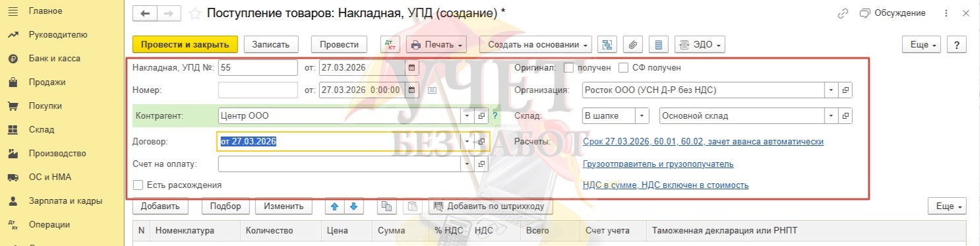The width and height of the screenshot is (980, 246).
Task: Open comment icon next to date
Action: (x=432, y=90)
